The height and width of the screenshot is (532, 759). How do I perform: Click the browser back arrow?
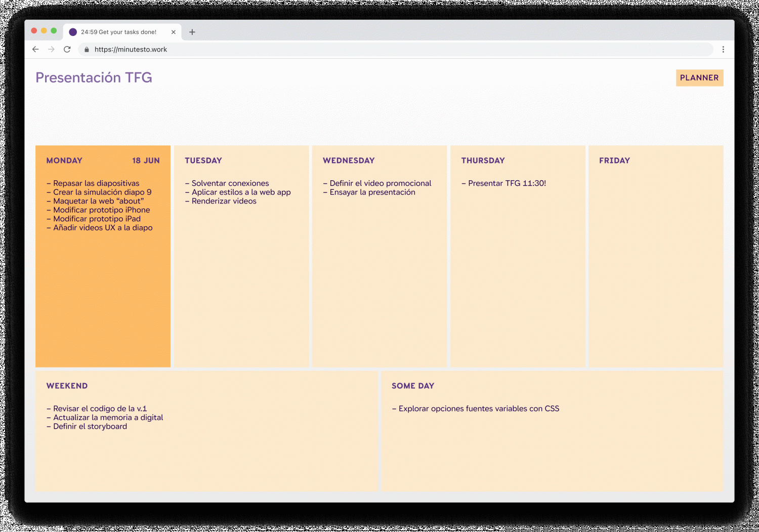point(35,49)
